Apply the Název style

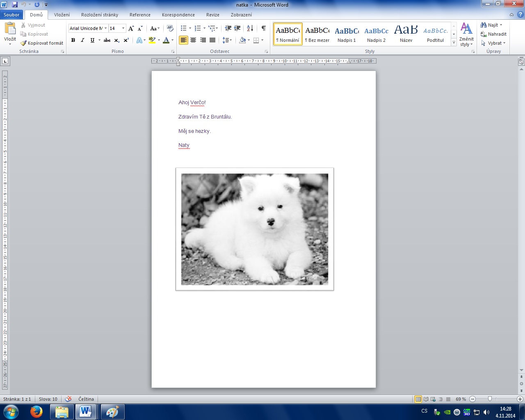click(x=406, y=34)
